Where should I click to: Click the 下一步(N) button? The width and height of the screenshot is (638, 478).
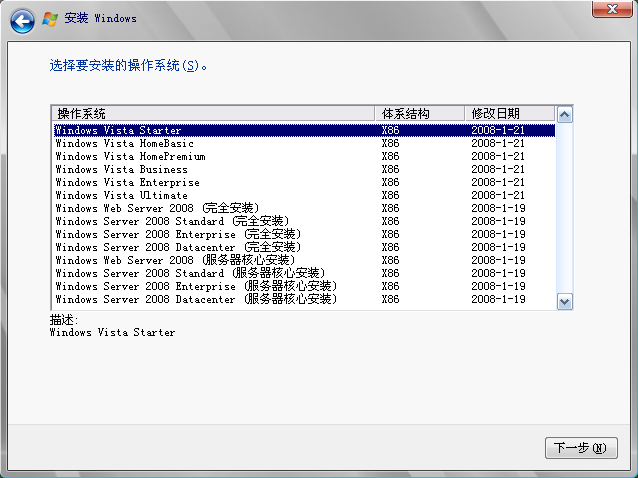pyautogui.click(x=581, y=448)
